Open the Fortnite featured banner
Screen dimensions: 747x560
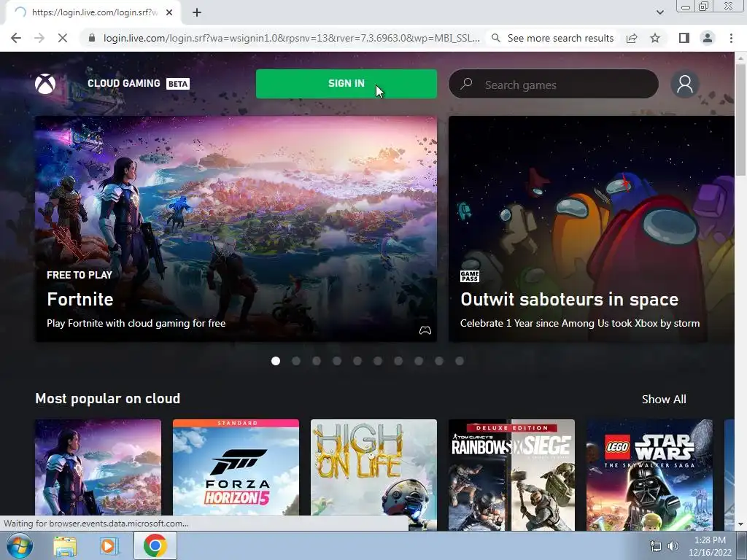click(x=236, y=229)
